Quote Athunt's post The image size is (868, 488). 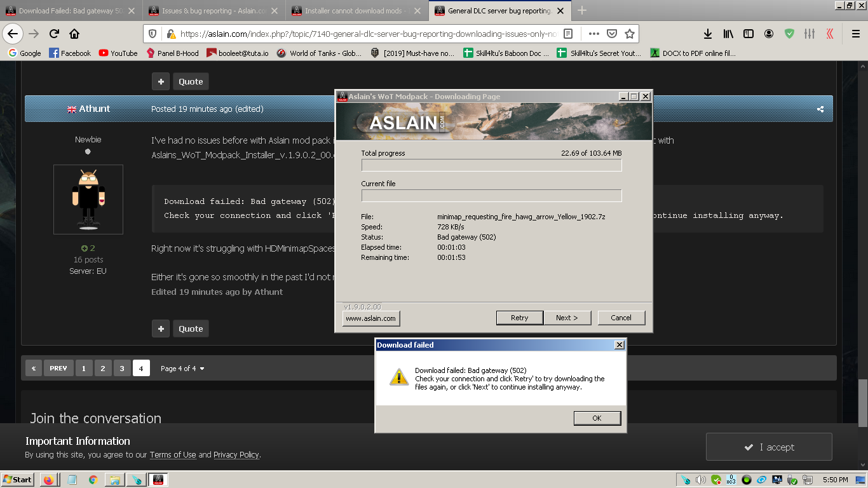[x=191, y=329]
